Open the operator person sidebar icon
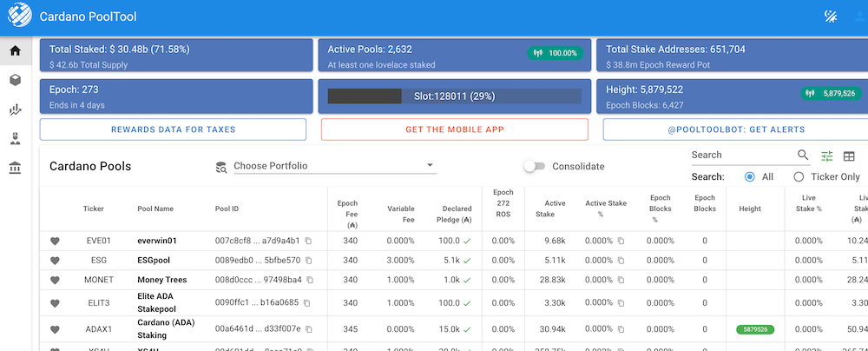 [x=16, y=139]
